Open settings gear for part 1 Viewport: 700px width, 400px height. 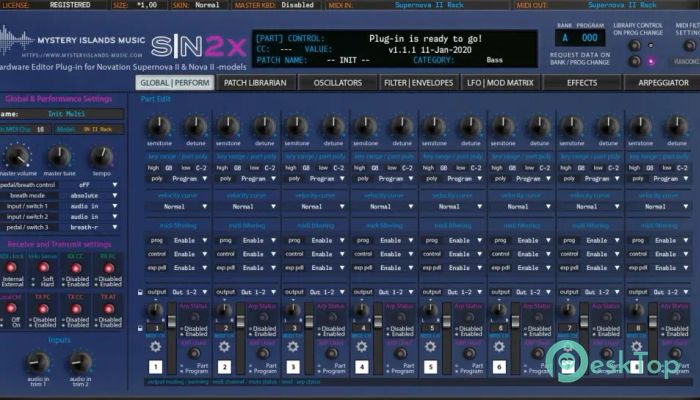(x=155, y=346)
